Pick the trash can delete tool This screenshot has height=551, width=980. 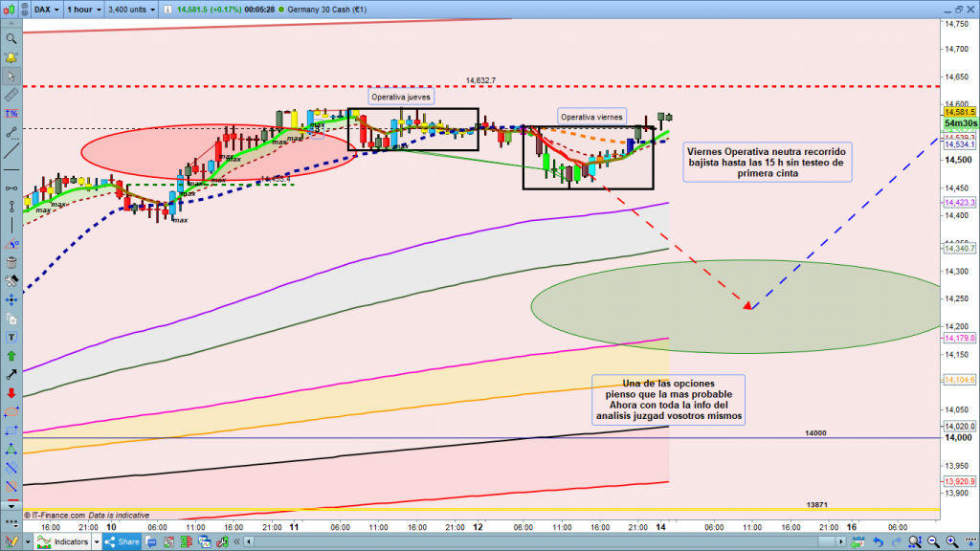pyautogui.click(x=11, y=262)
